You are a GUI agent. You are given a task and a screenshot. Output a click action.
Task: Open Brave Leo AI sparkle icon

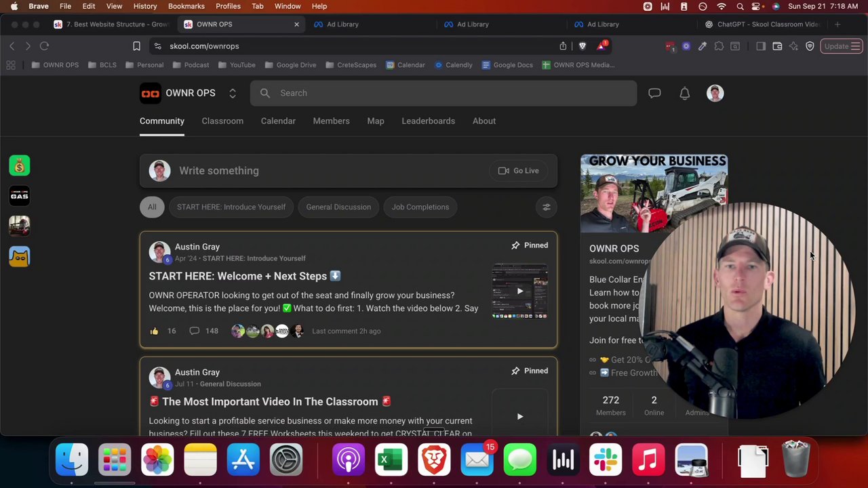pos(793,46)
